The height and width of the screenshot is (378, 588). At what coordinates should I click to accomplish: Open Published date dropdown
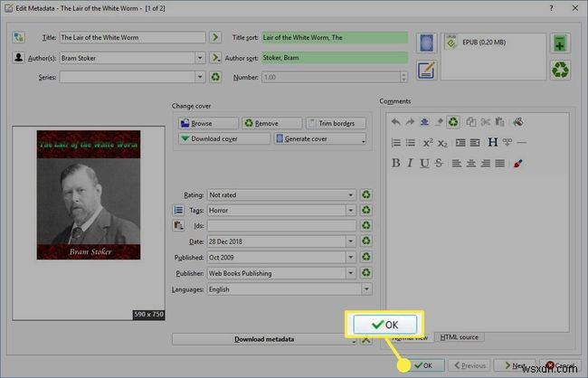351,257
